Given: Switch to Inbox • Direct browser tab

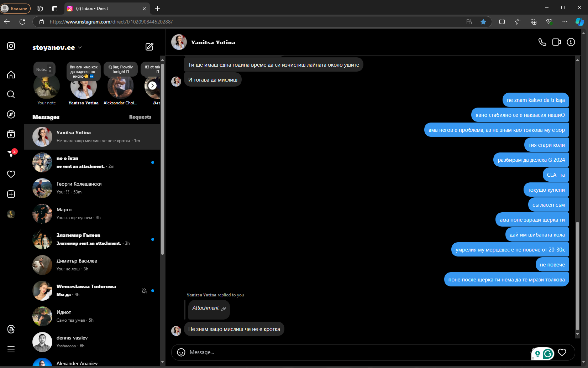Looking at the screenshot, I should coord(107,9).
